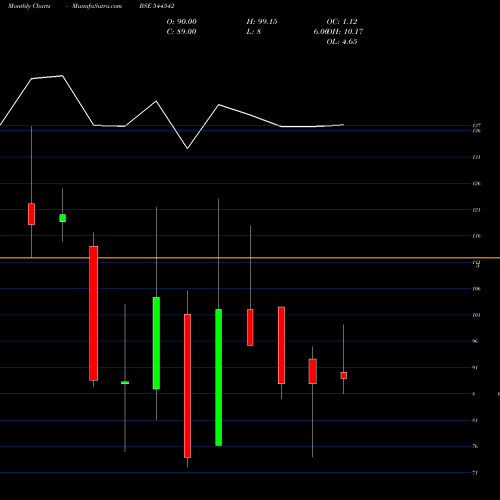The image size is (500, 500).
Task: Click the 121 price axis label
Action: [476, 210]
